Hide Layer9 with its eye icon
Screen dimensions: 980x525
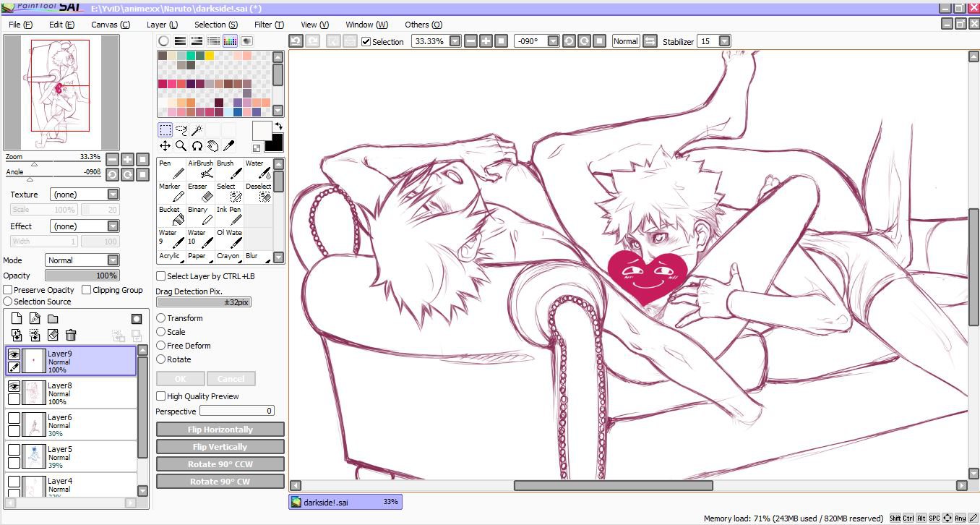14,355
